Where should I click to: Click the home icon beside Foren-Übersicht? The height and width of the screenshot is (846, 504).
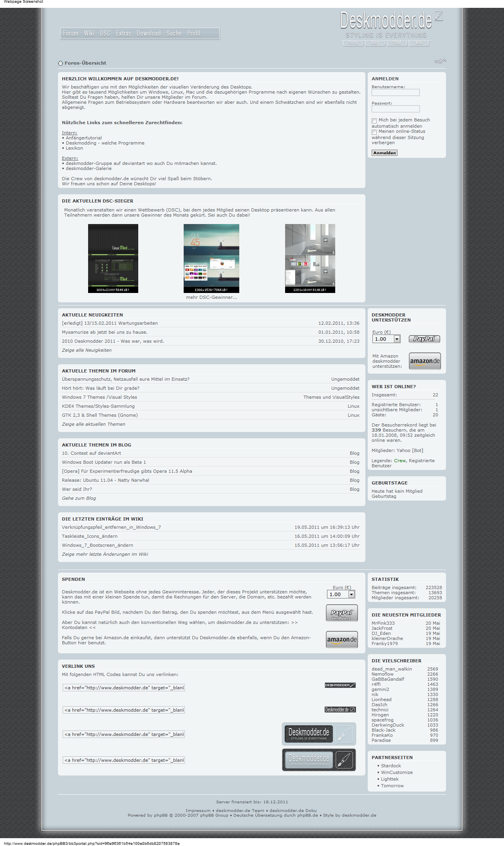60,63
